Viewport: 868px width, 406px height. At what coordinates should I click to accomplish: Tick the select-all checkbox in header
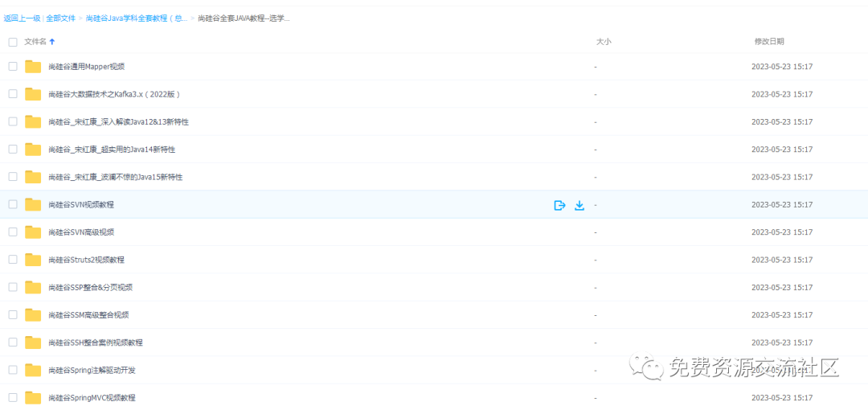[13, 42]
